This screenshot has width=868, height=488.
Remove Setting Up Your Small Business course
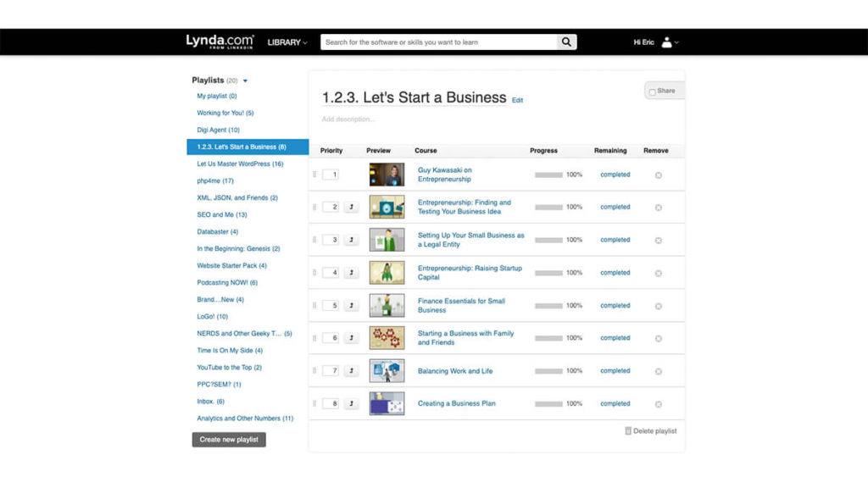coord(659,241)
